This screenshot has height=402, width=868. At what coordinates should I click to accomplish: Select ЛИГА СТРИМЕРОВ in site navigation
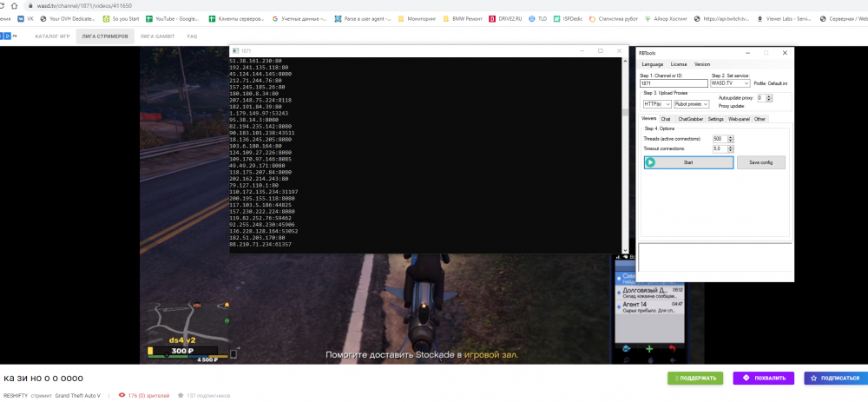click(x=104, y=37)
